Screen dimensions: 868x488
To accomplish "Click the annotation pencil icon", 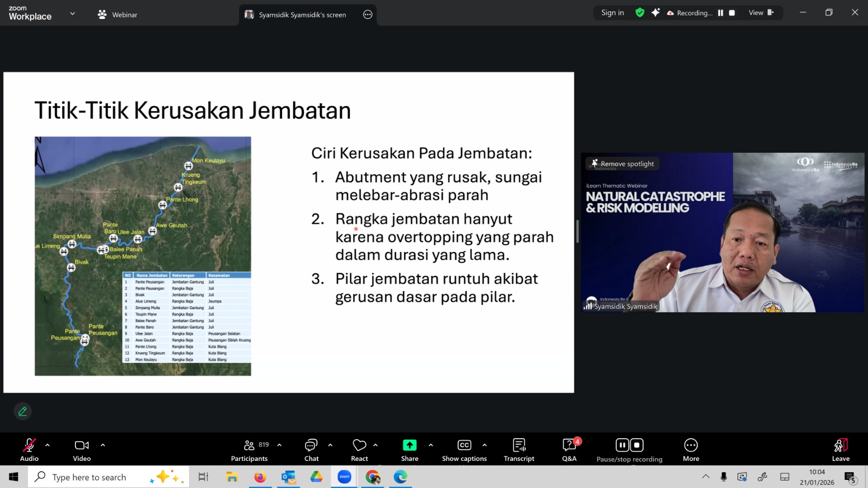I will pyautogui.click(x=23, y=412).
